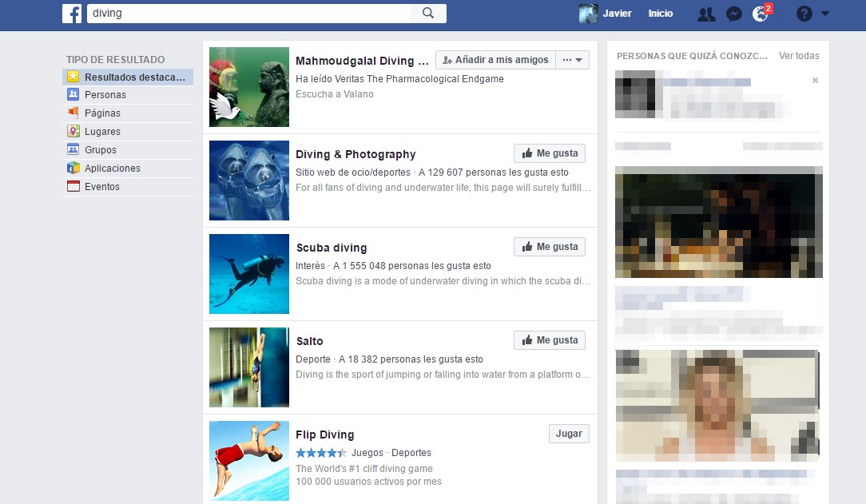This screenshot has width=866, height=504.
Task: Click the Lugares map pin icon
Action: click(x=73, y=131)
